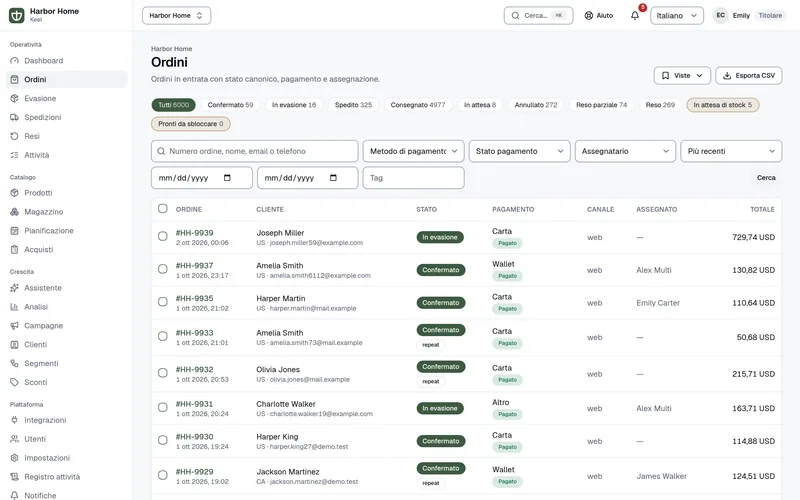Click the Prodotti cube icon
Screen dimensions: 800x500
pos(14,193)
